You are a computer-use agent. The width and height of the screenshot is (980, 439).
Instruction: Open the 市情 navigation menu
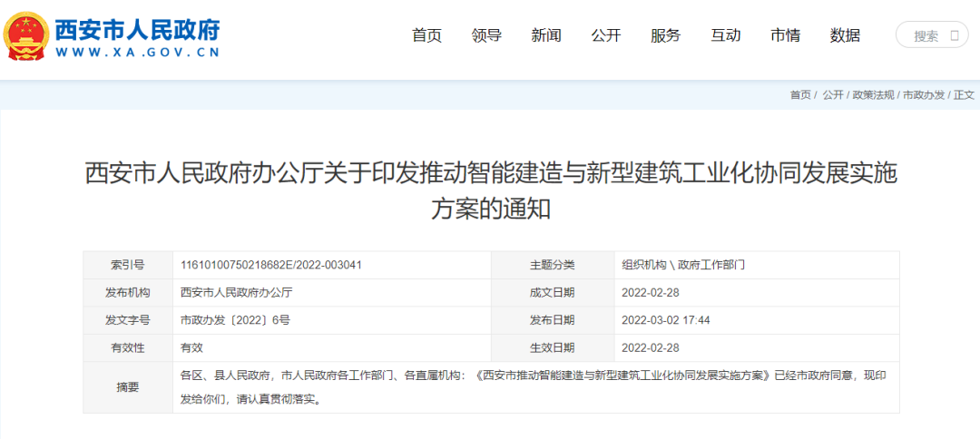point(785,35)
